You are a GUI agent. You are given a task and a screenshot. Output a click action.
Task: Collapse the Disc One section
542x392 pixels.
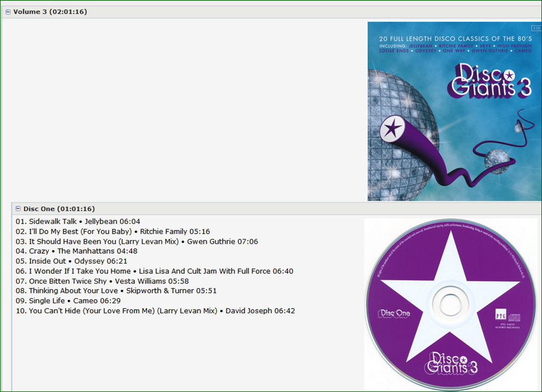click(x=18, y=209)
